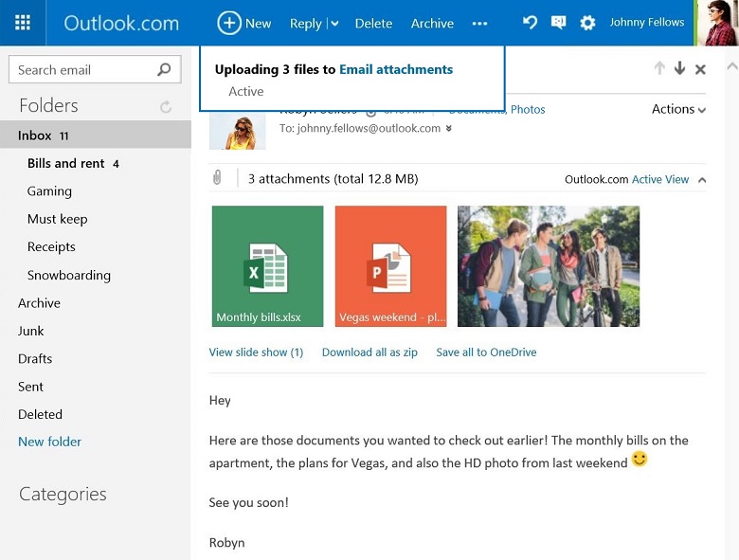This screenshot has width=739, height=560.
Task: Click the more options ellipsis in toolbar
Action: point(479,24)
